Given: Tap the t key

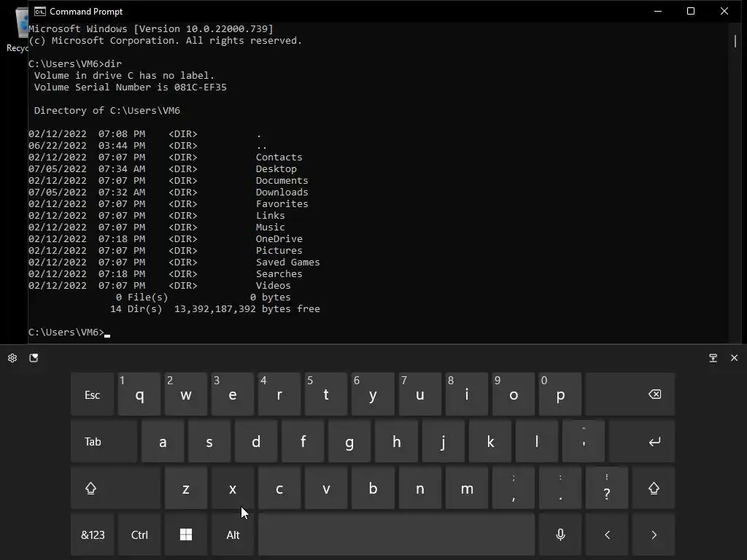Looking at the screenshot, I should [x=326, y=394].
